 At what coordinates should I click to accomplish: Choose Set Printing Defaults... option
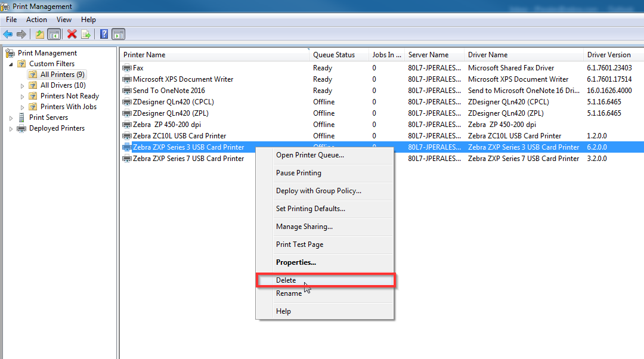324,209
